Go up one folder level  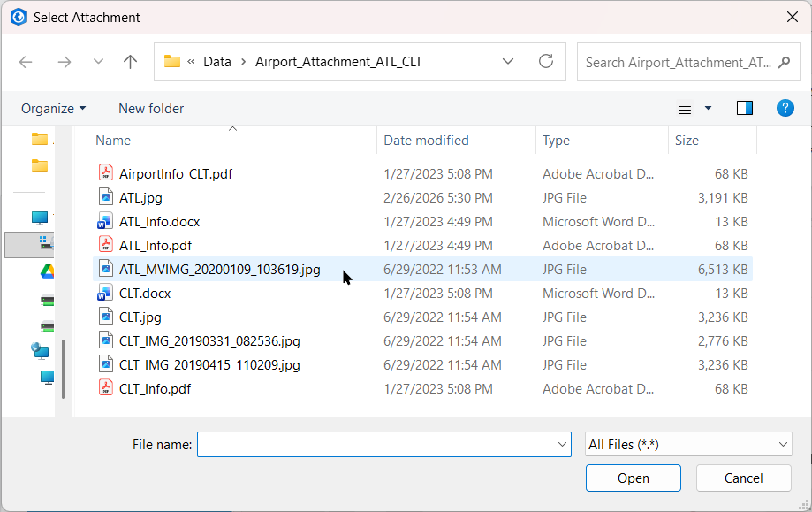[x=131, y=62]
